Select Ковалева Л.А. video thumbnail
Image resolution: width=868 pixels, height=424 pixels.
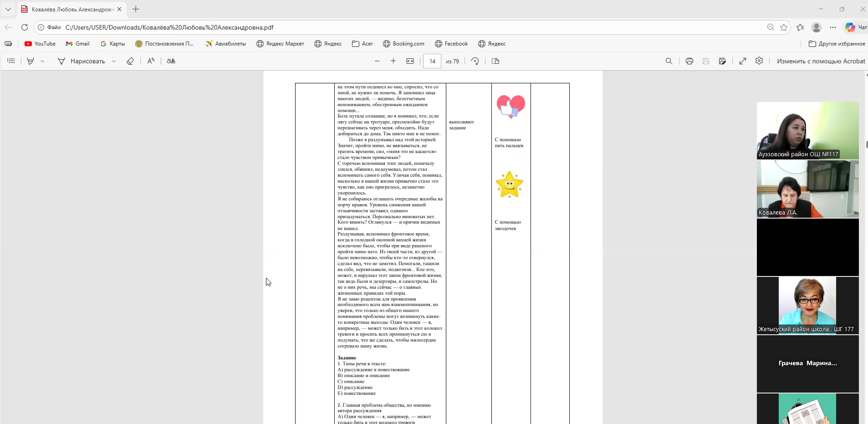tap(807, 189)
